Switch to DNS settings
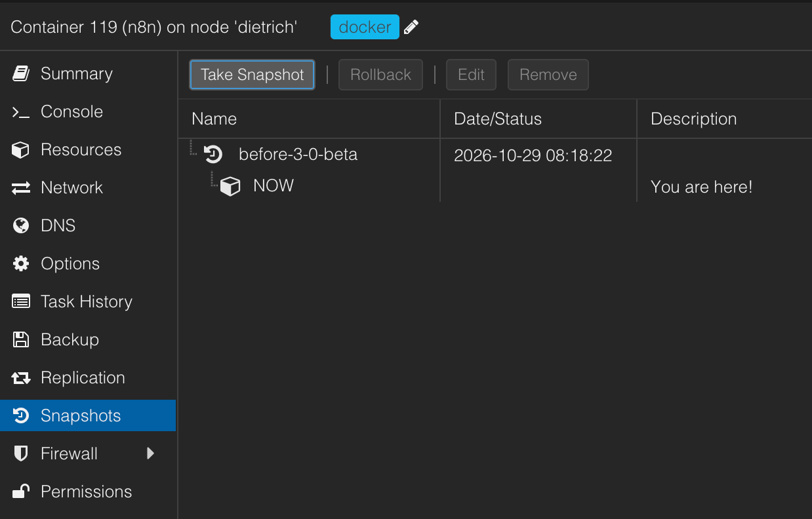The height and width of the screenshot is (519, 812). [88, 225]
